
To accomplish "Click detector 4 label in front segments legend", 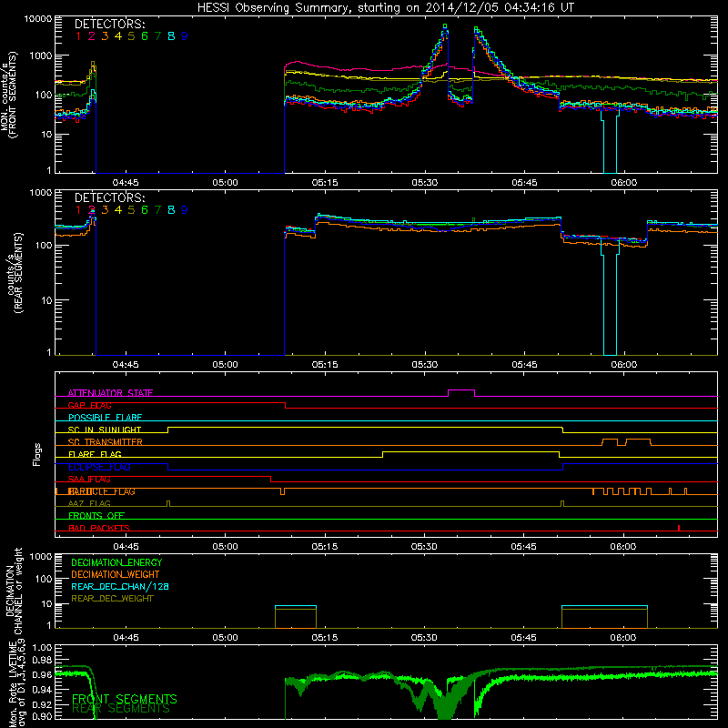I will click(118, 36).
